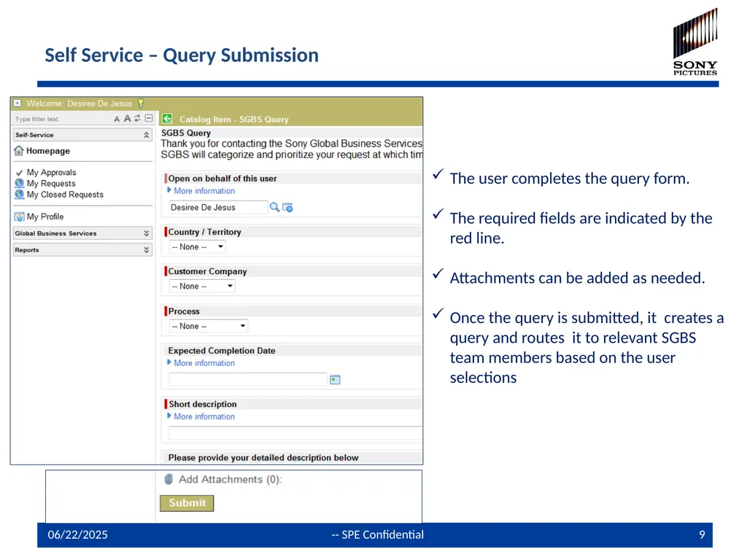Click the Type filter text box
The height and width of the screenshot is (560, 747).
tap(62, 119)
